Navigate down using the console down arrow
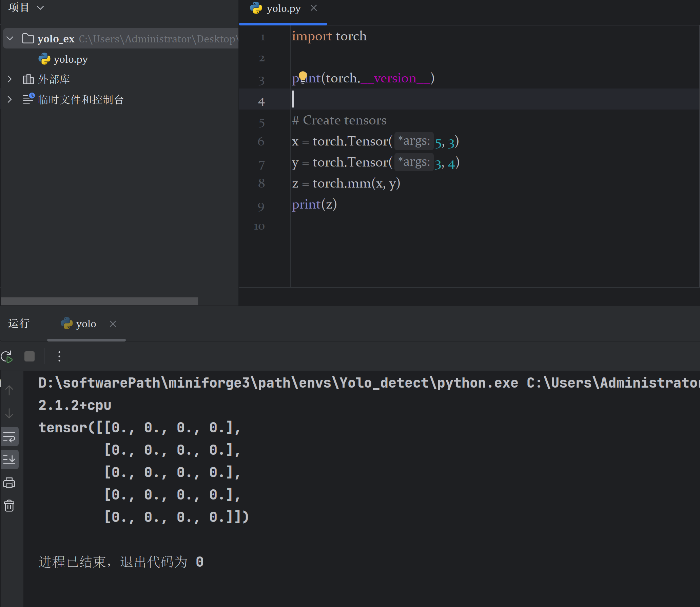Screen dimensions: 700x607 click(8, 414)
